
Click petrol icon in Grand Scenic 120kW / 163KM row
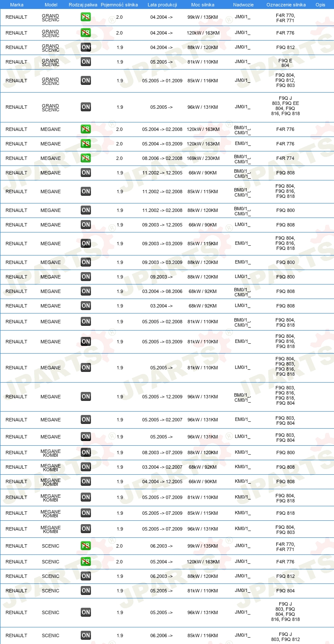click(86, 33)
